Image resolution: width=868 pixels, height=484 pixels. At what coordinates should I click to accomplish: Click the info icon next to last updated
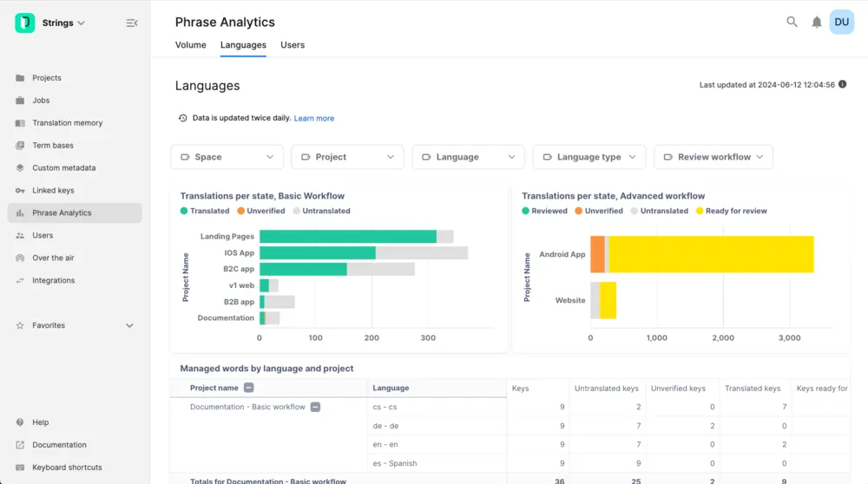click(843, 85)
